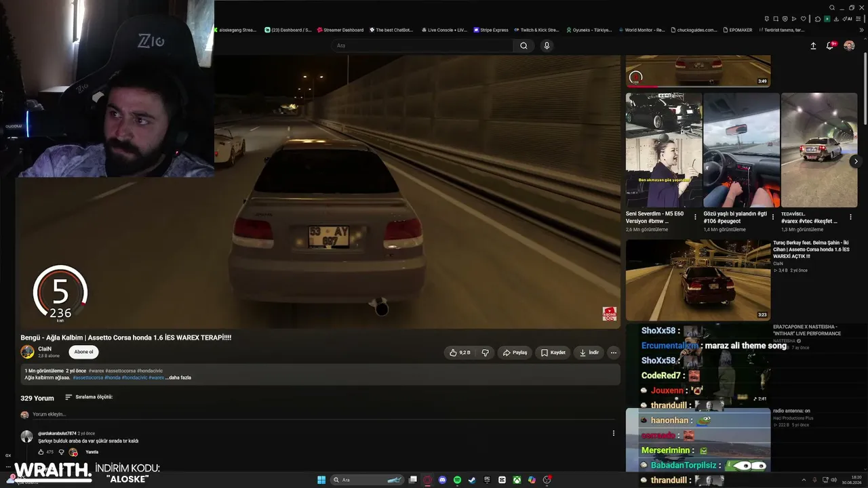The width and height of the screenshot is (868, 488).
Task: Click the video player area
Action: (319, 192)
